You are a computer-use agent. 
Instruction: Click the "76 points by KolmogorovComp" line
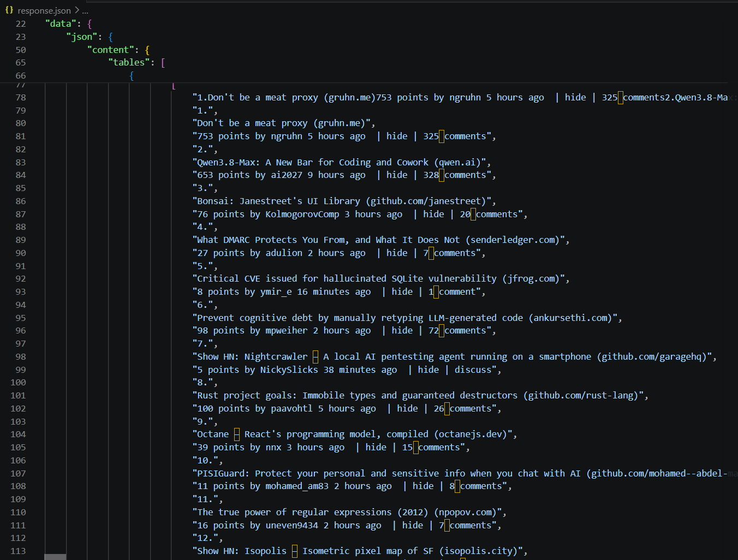click(360, 215)
